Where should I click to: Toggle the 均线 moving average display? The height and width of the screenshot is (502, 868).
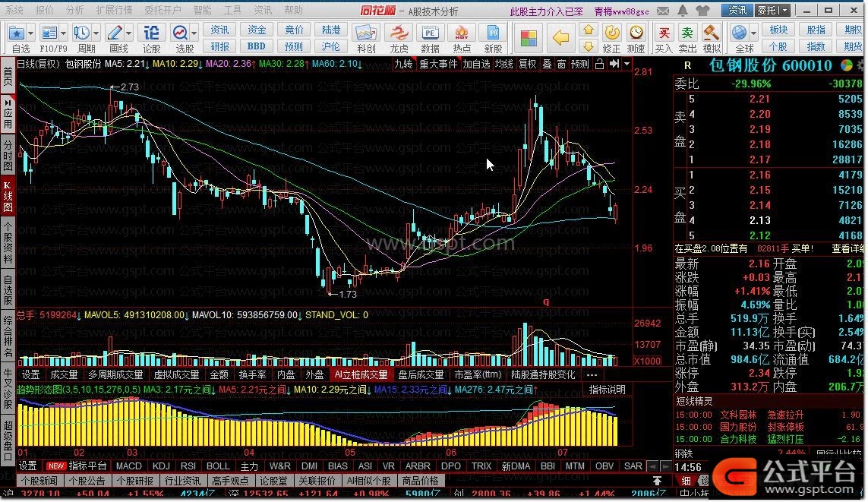click(503, 65)
